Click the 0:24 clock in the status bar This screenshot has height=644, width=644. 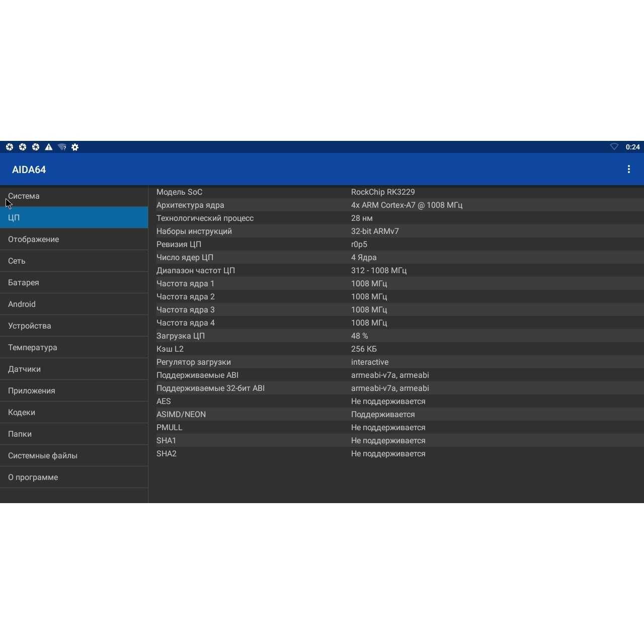point(632,147)
